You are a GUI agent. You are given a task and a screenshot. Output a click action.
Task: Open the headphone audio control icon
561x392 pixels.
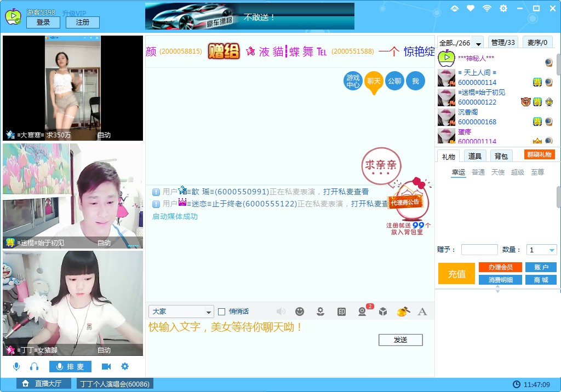[x=34, y=366]
